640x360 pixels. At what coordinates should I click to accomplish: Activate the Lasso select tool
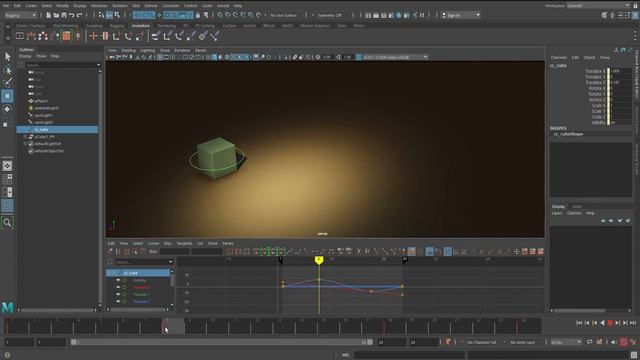tap(7, 70)
